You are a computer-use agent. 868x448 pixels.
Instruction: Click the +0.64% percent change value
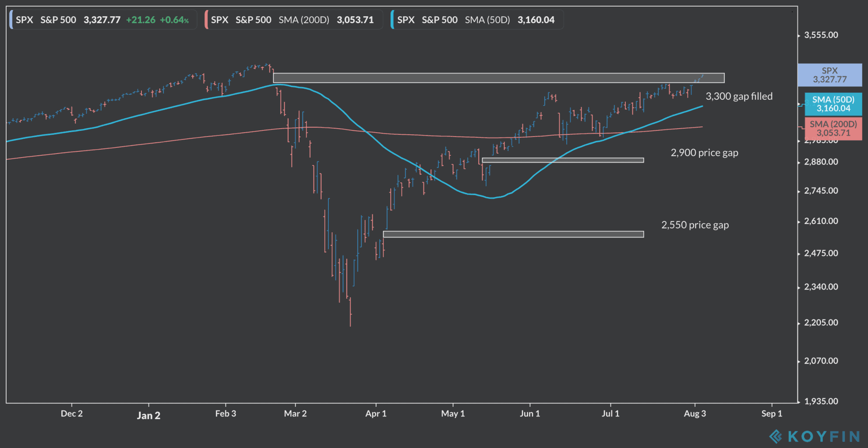pos(174,20)
